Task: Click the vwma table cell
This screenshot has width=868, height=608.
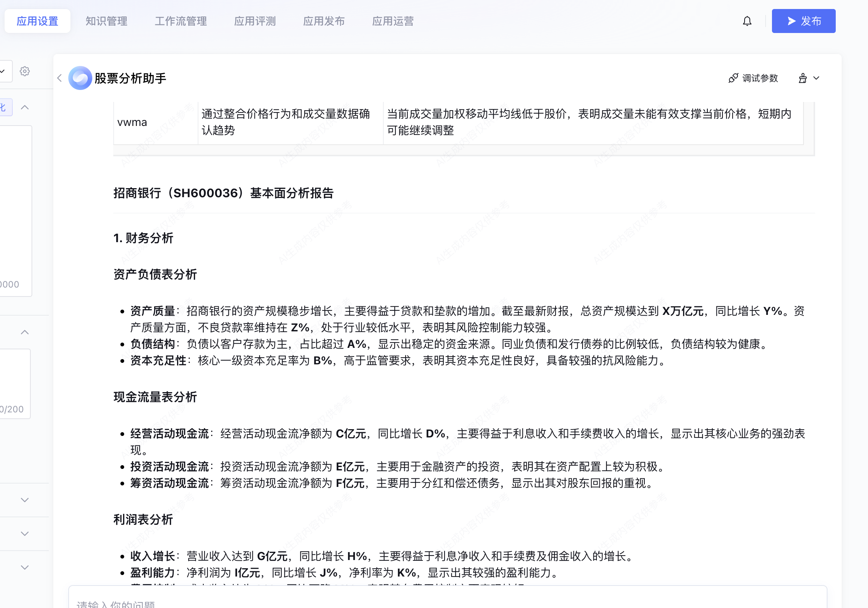Action: click(x=155, y=123)
